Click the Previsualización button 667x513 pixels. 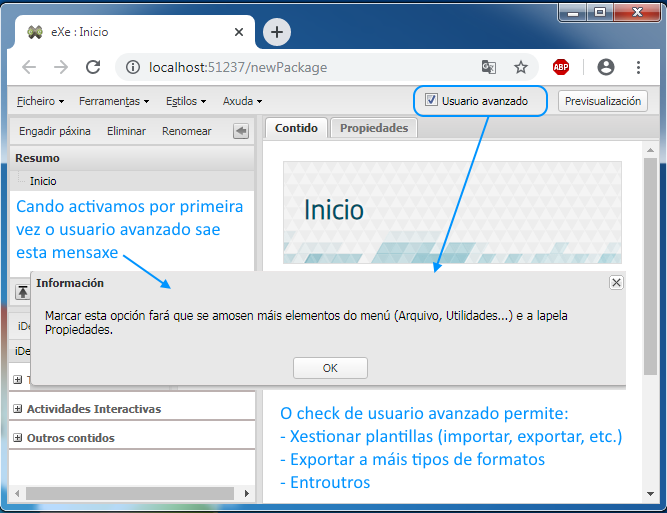[x=603, y=101]
